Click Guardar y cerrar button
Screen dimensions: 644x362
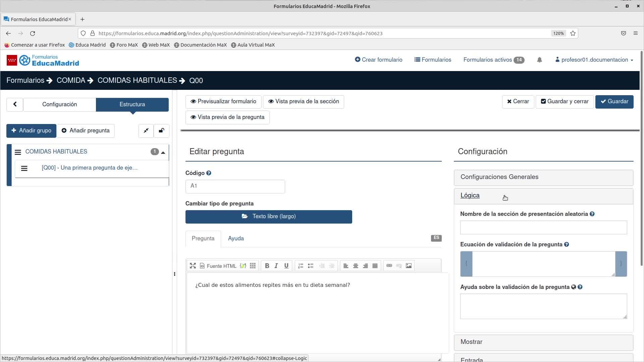click(x=565, y=102)
